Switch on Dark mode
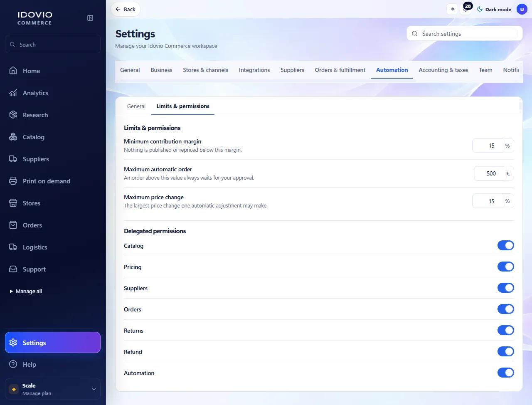The width and height of the screenshot is (532, 405). click(x=494, y=9)
